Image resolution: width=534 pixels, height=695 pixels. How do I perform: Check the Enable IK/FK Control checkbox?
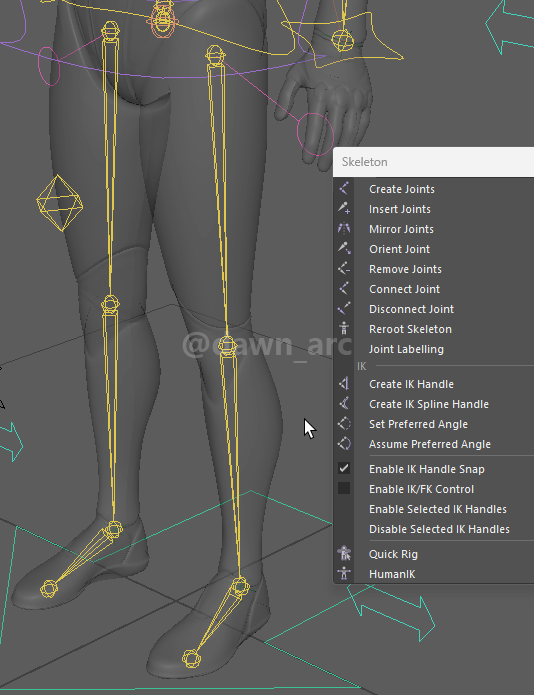click(344, 488)
